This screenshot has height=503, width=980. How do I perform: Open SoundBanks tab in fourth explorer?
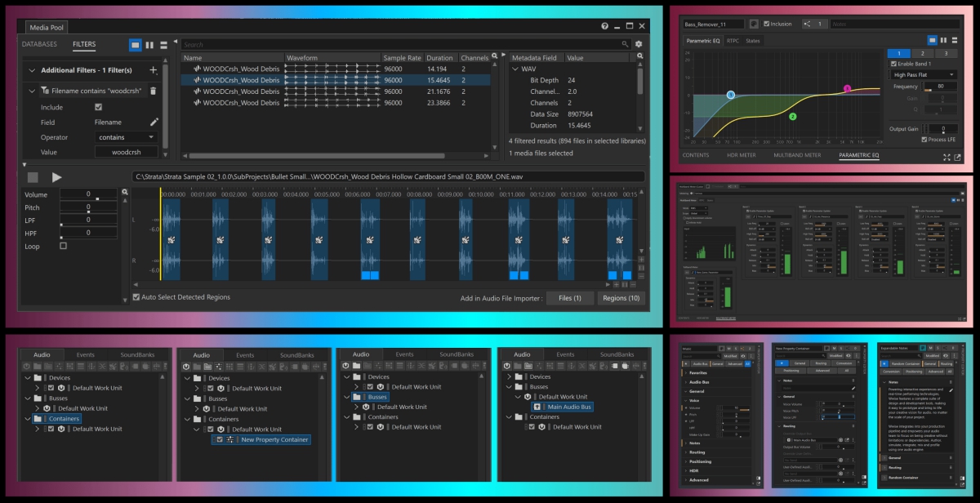[616, 355]
